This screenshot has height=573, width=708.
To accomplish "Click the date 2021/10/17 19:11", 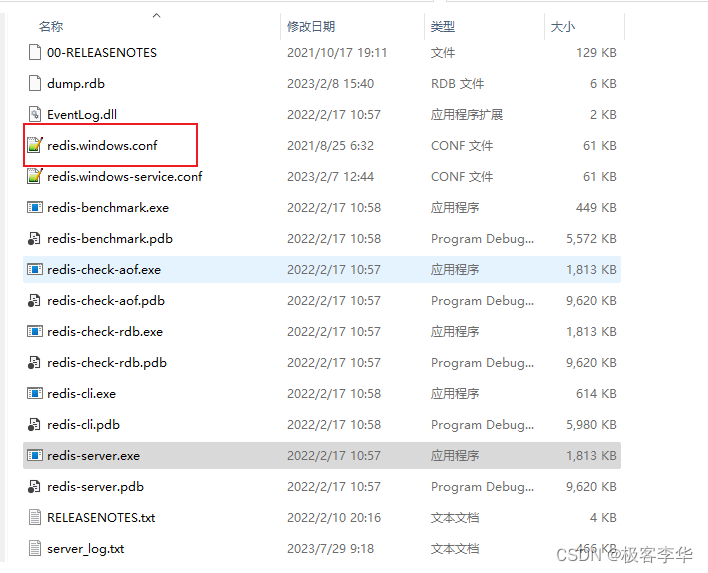I will pyautogui.click(x=337, y=53).
